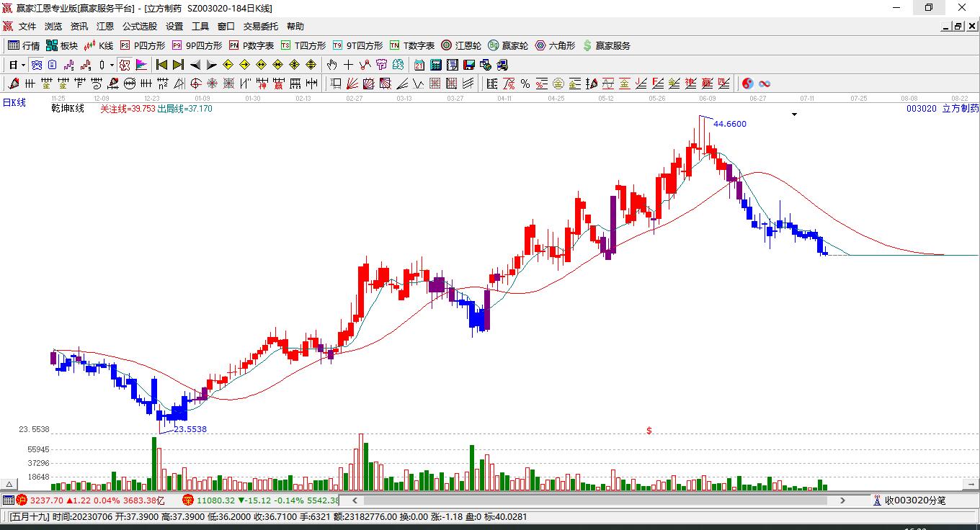980x530 pixels.
Task: Step chart backward with black left arrow
Action: pyautogui.click(x=195, y=65)
